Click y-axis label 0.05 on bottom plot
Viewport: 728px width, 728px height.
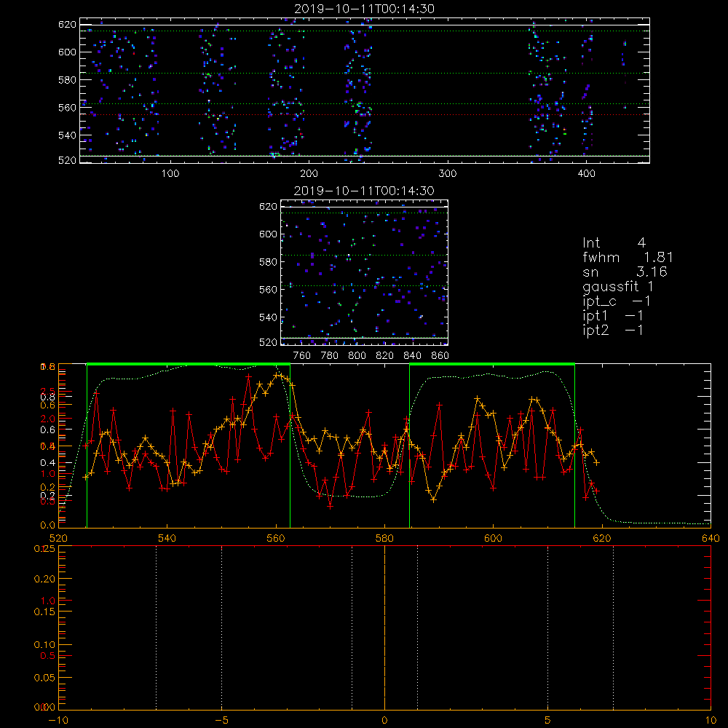[44, 678]
